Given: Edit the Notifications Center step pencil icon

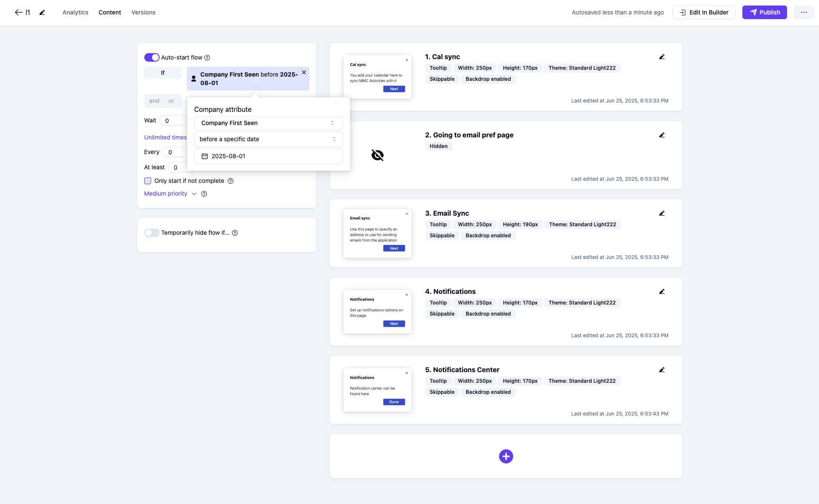Looking at the screenshot, I should (661, 370).
